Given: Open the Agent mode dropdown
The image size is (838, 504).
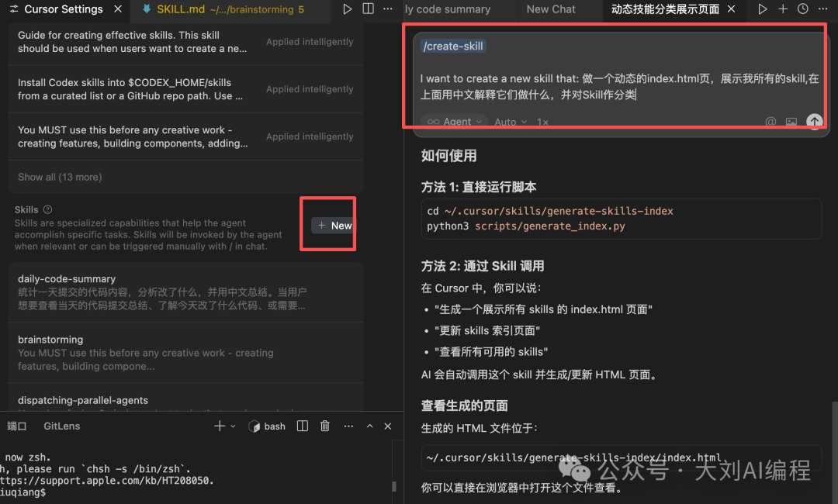Looking at the screenshot, I should pyautogui.click(x=455, y=122).
